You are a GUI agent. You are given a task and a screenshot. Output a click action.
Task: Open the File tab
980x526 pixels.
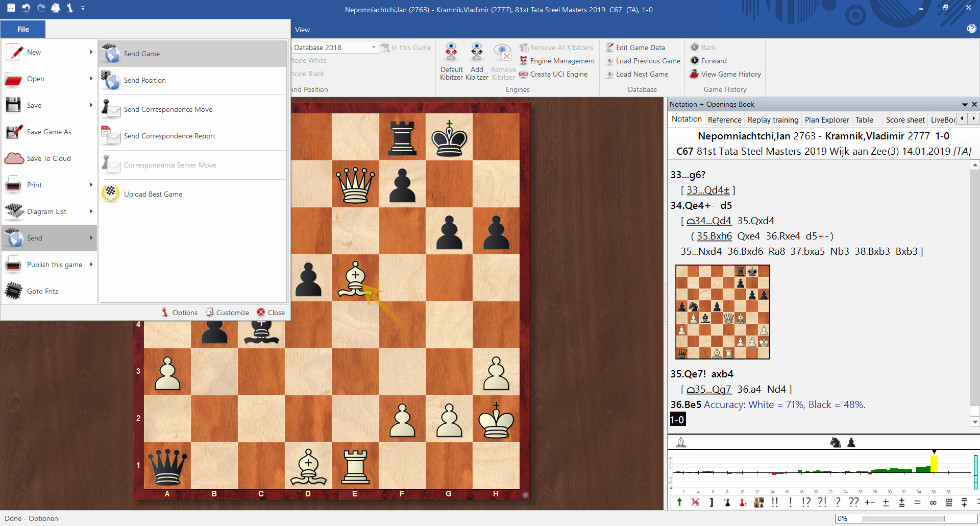(23, 29)
